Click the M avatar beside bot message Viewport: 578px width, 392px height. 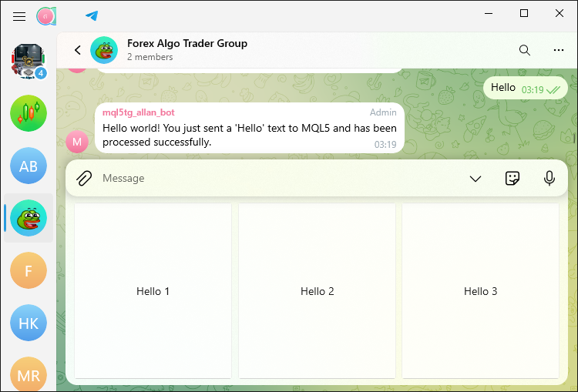click(77, 142)
